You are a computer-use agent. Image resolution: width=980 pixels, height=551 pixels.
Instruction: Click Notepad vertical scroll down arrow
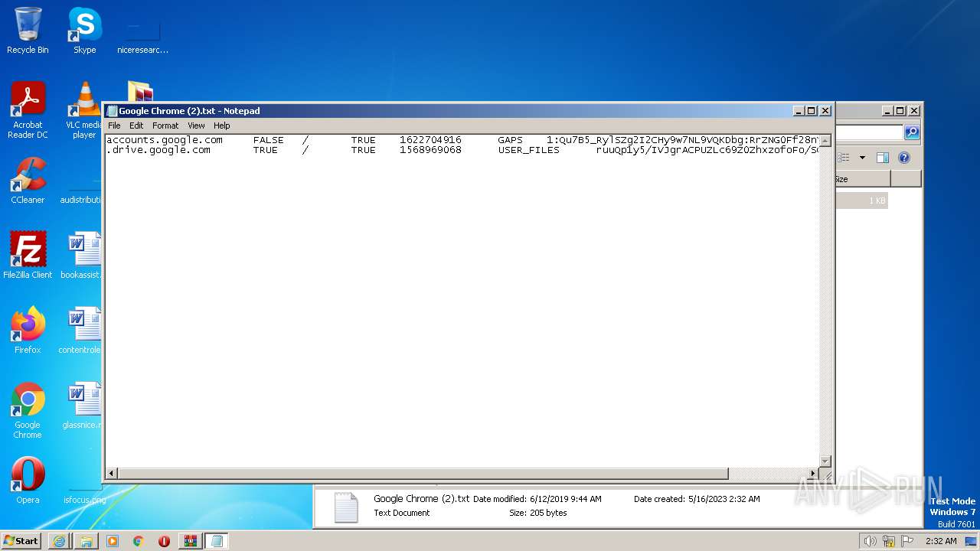(825, 461)
